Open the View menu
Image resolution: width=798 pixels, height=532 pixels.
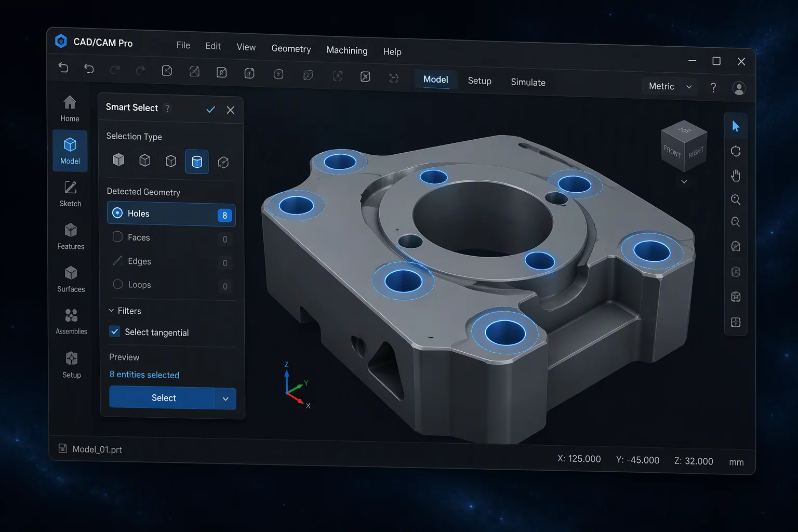pos(246,47)
